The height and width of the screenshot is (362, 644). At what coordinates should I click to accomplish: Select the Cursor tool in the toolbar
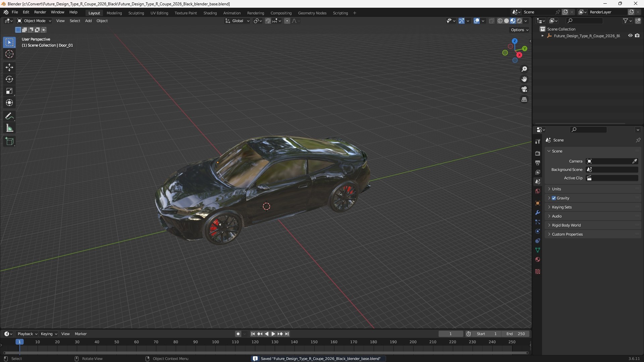[x=9, y=54]
